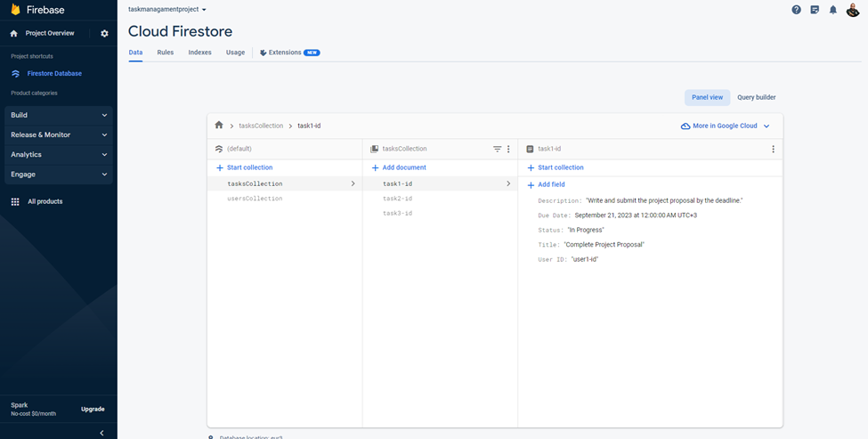Click the Project Overview home icon
This screenshot has height=439, width=868.
coord(14,34)
